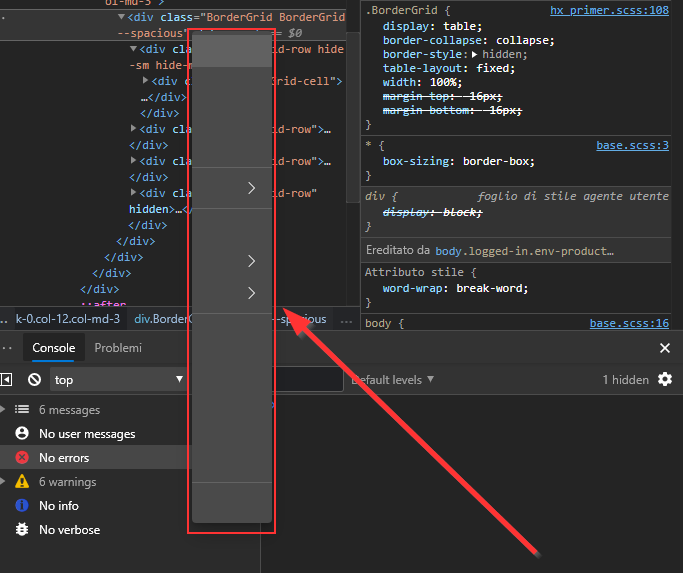Switch to the Console drawer tab

(54, 348)
